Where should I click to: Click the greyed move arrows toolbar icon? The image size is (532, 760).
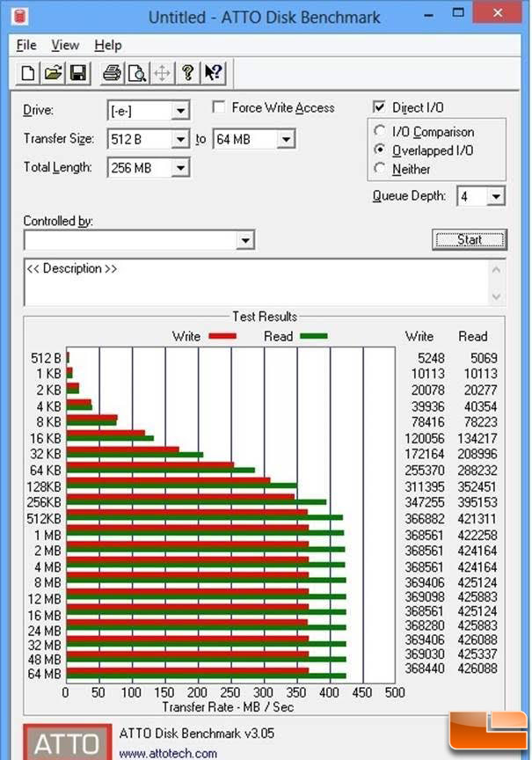163,73
